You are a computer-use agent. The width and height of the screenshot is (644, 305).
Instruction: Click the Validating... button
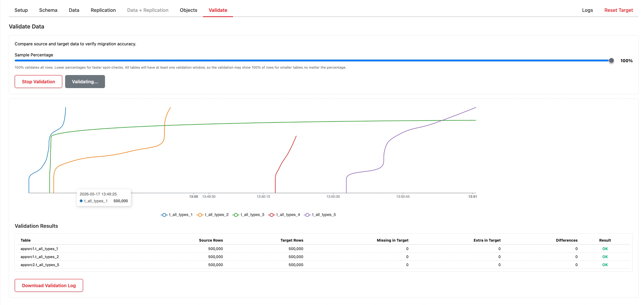pos(85,82)
